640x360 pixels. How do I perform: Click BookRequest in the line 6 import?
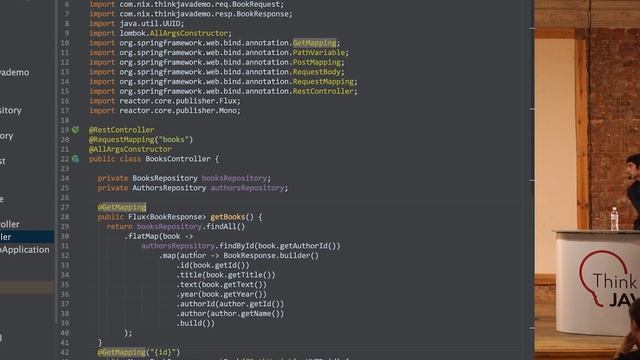pyautogui.click(x=257, y=4)
